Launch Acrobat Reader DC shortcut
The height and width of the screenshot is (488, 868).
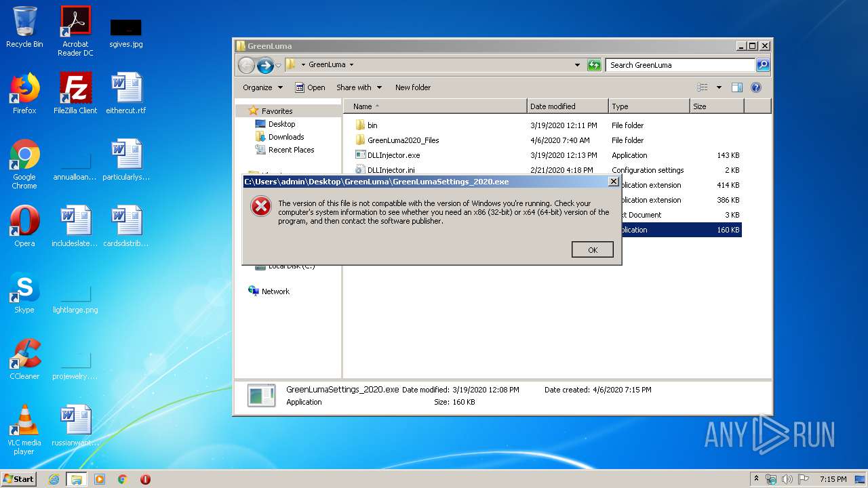75,31
